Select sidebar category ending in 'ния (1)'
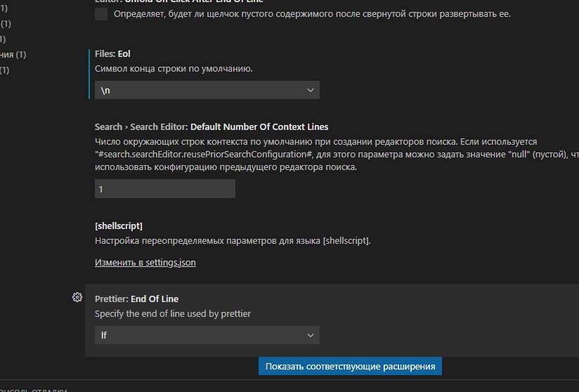The image size is (579, 392). (x=13, y=55)
